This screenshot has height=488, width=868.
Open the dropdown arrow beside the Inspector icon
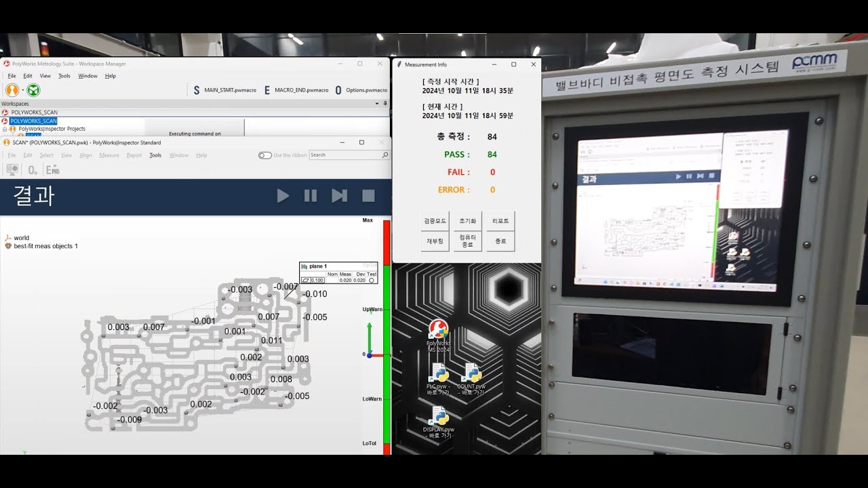[x=22, y=90]
